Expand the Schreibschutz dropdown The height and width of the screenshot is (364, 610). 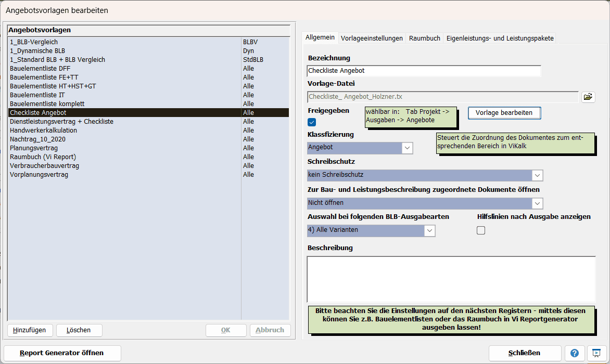(425, 175)
